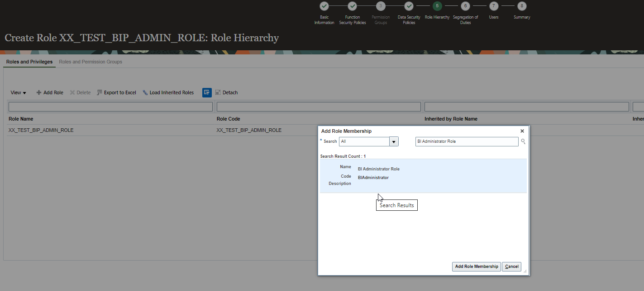Click the Function Security Policies step circle

pos(353,6)
